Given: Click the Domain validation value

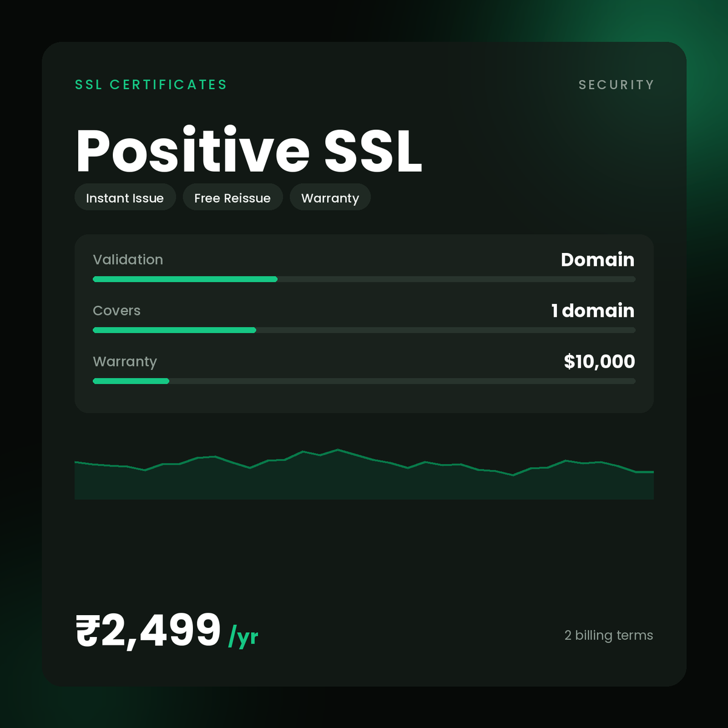Looking at the screenshot, I should click(598, 260).
